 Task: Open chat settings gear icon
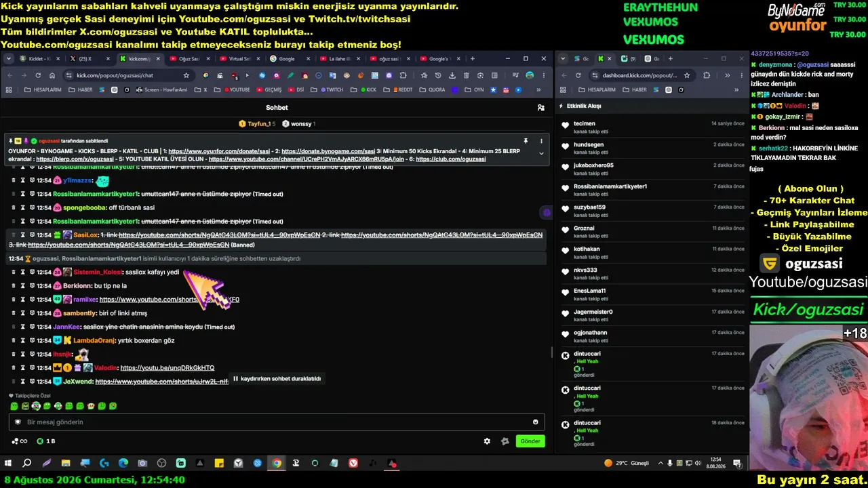pos(487,441)
